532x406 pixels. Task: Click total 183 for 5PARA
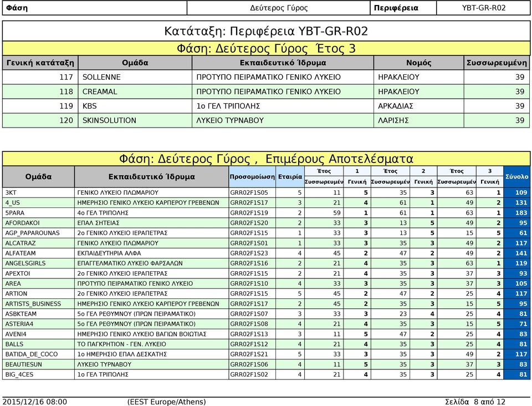521,213
